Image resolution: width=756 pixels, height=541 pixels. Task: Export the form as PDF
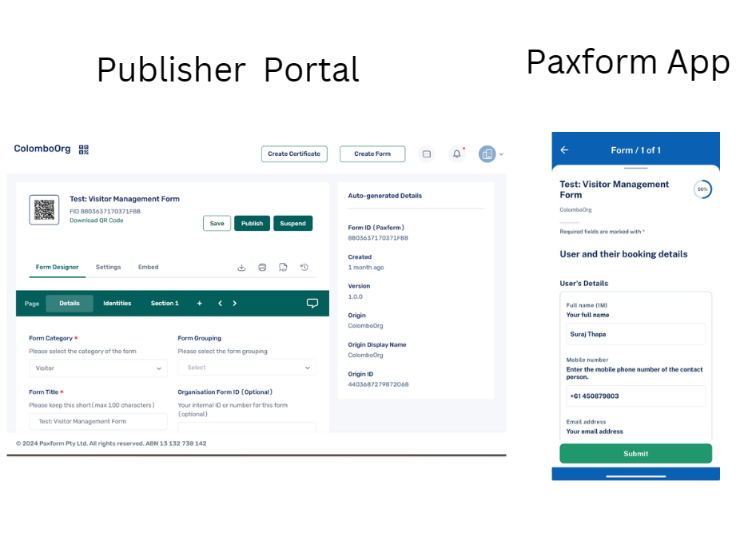283,267
